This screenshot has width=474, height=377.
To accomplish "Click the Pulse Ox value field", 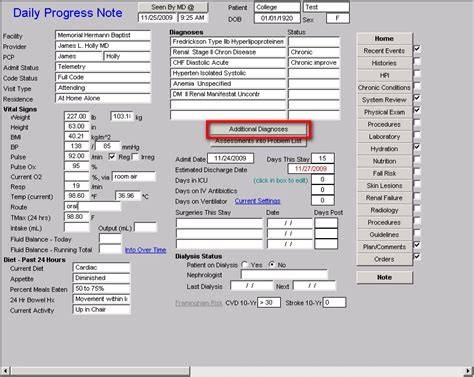I will coord(77,166).
